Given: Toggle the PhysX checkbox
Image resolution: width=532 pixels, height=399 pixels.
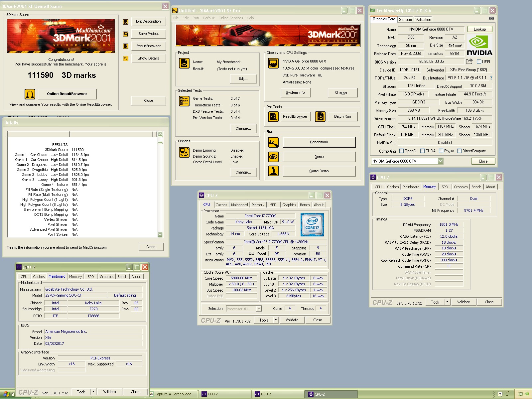Looking at the screenshot, I should tap(441, 151).
